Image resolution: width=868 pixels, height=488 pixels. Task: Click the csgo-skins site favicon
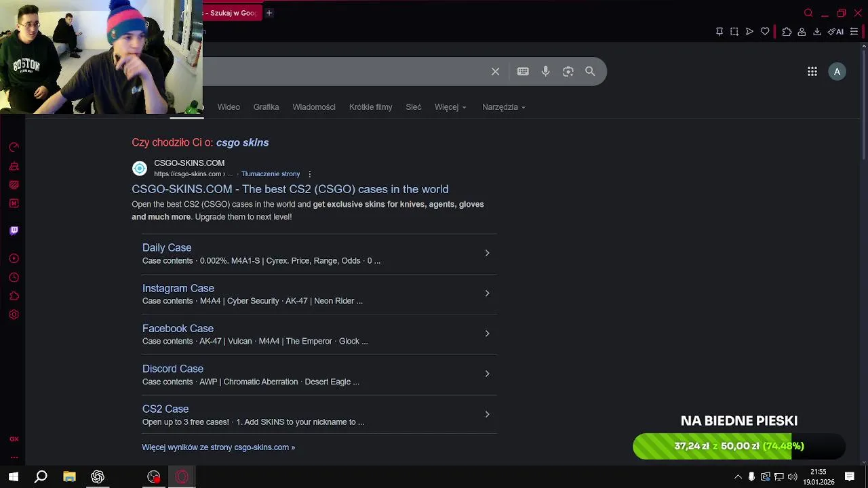140,168
